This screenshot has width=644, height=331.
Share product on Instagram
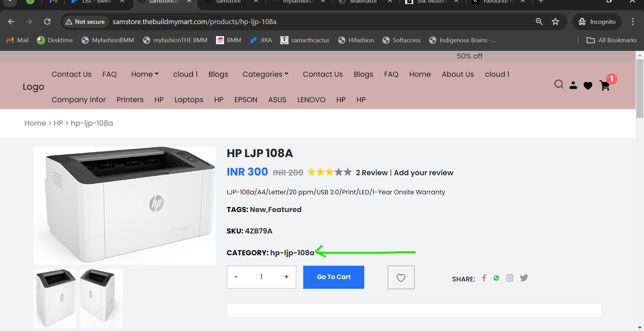tap(510, 278)
